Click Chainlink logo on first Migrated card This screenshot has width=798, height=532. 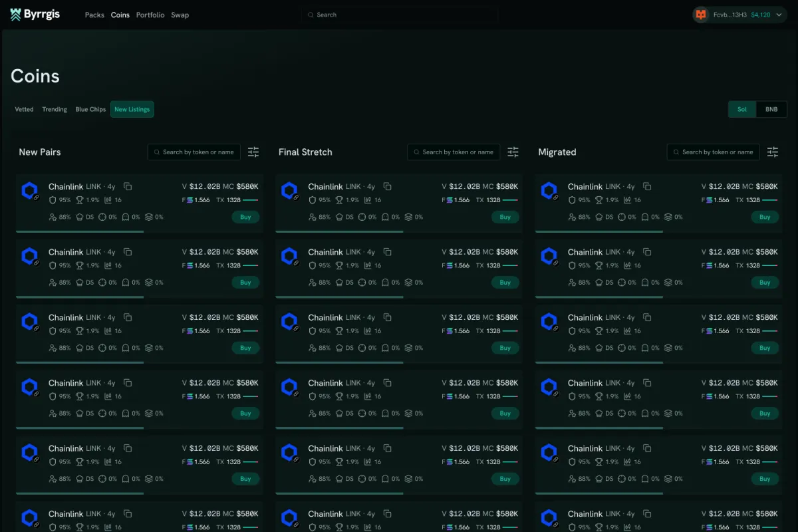549,192
